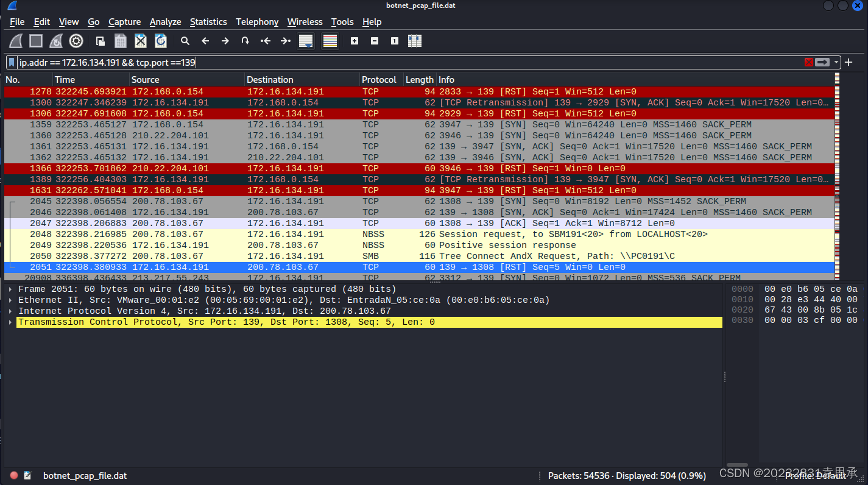
Task: Click the stop capture square icon
Action: pos(36,41)
